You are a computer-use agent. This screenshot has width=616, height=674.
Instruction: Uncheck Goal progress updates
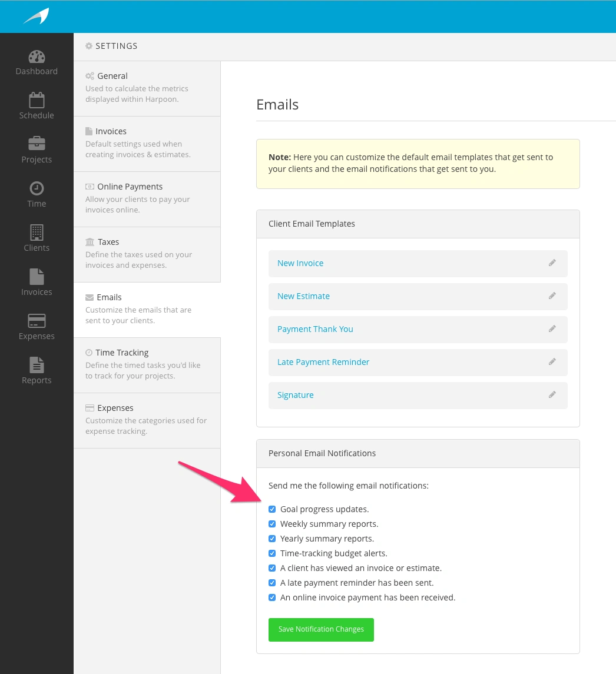[272, 509]
